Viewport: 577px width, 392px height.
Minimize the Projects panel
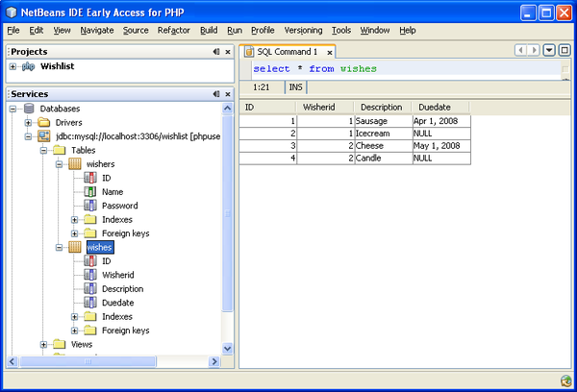point(216,52)
